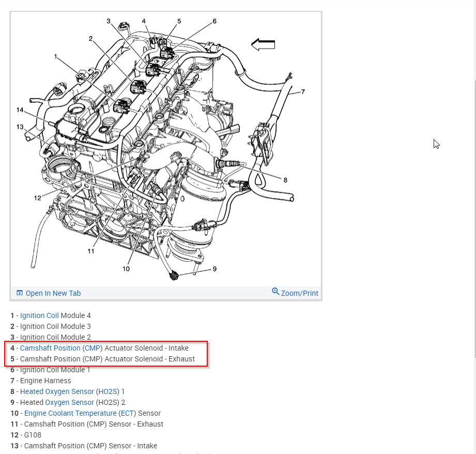The image size is (476, 454).
Task: Select text 'Ignition Coil Module 2'
Action: click(55, 337)
